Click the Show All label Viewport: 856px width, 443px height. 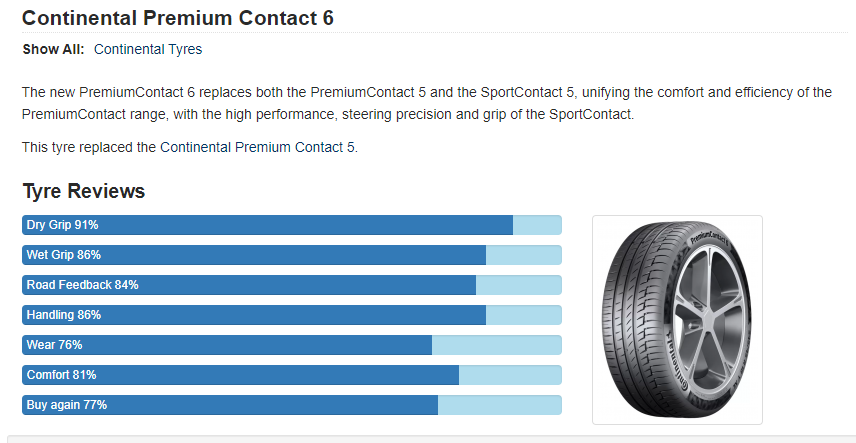54,50
